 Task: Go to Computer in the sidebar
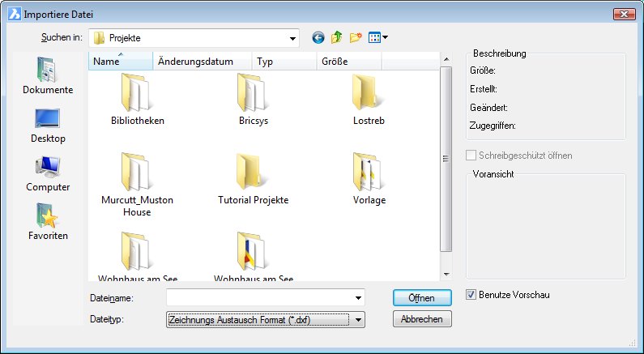[x=47, y=173]
